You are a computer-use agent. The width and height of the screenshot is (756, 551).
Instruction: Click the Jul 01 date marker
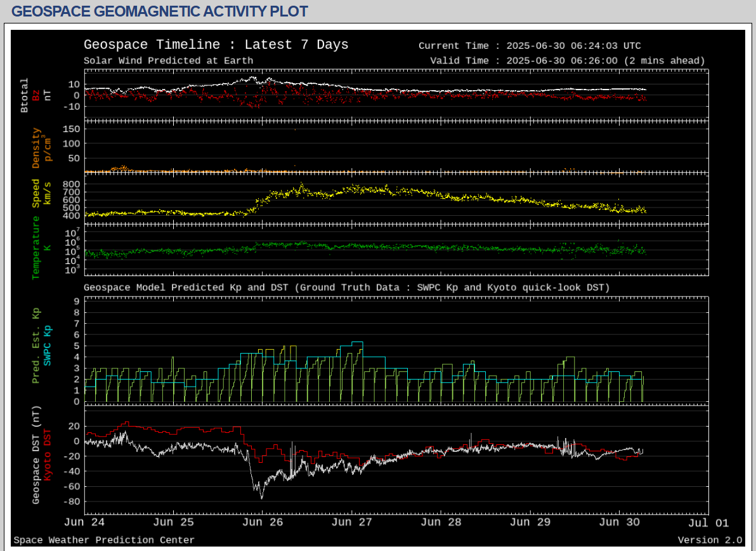[708, 523]
